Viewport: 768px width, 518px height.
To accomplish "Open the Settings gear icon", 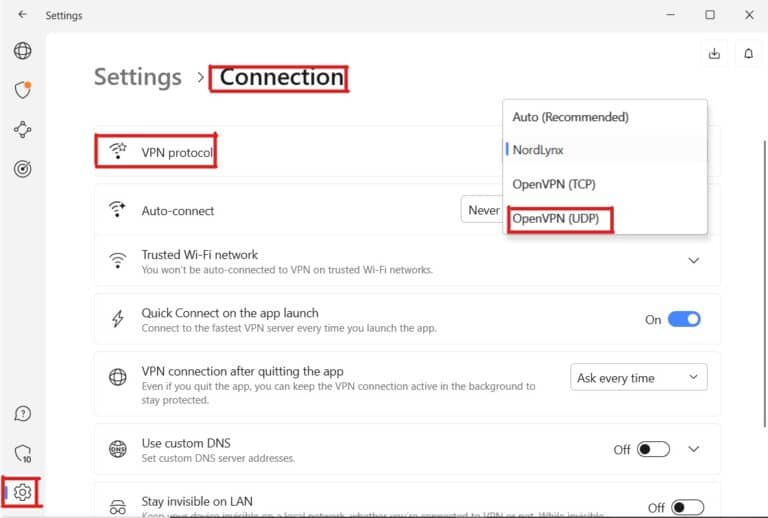I will pyautogui.click(x=23, y=492).
